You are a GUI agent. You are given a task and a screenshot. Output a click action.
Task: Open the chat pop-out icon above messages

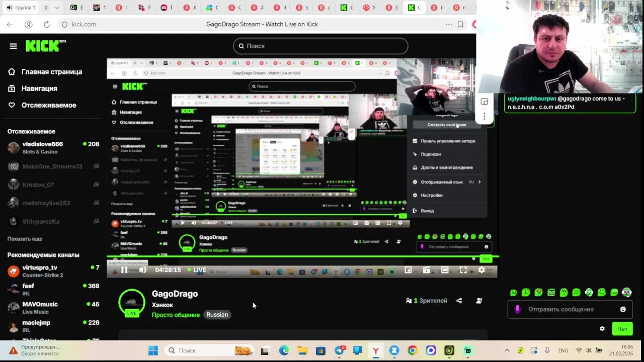(x=485, y=102)
